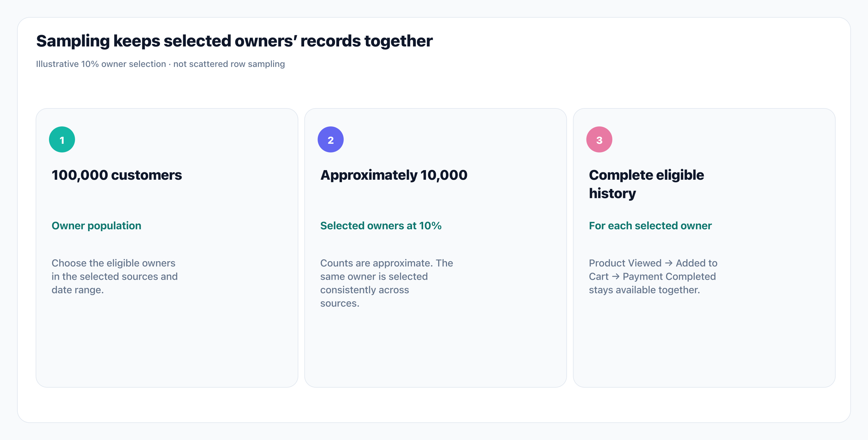Select the heading 'Sampling keeps selected owners' records together'
The width and height of the screenshot is (868, 440).
pyautogui.click(x=234, y=41)
